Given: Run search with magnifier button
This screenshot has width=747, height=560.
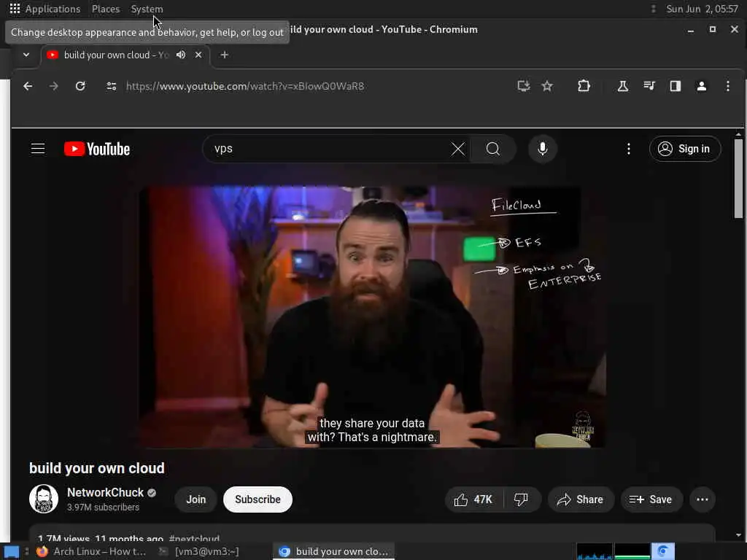Looking at the screenshot, I should (493, 149).
